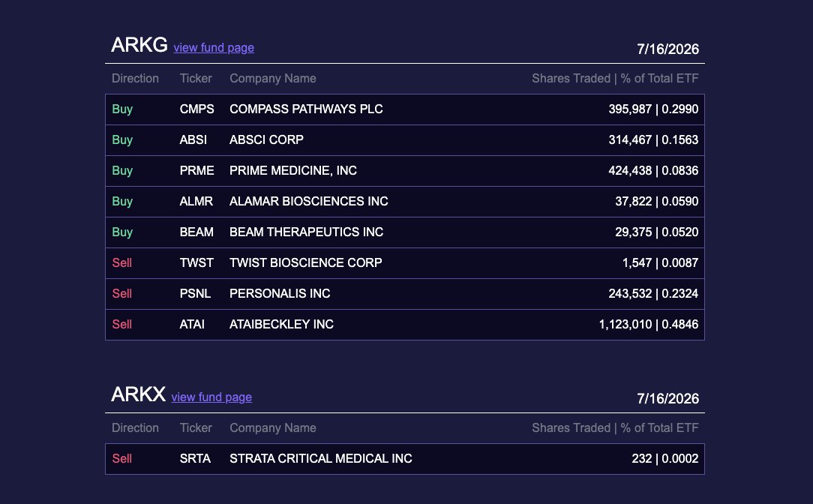Select the PSNL ticker cell

coord(196,293)
